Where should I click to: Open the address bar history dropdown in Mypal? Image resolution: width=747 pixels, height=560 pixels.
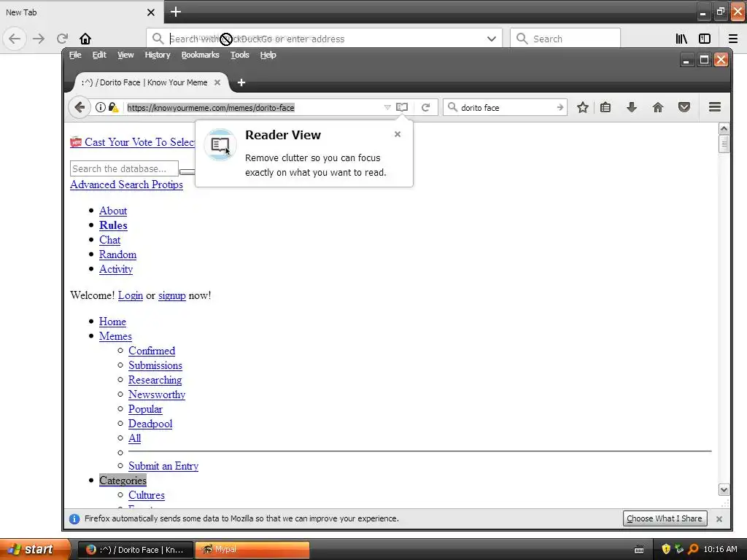coord(387,107)
